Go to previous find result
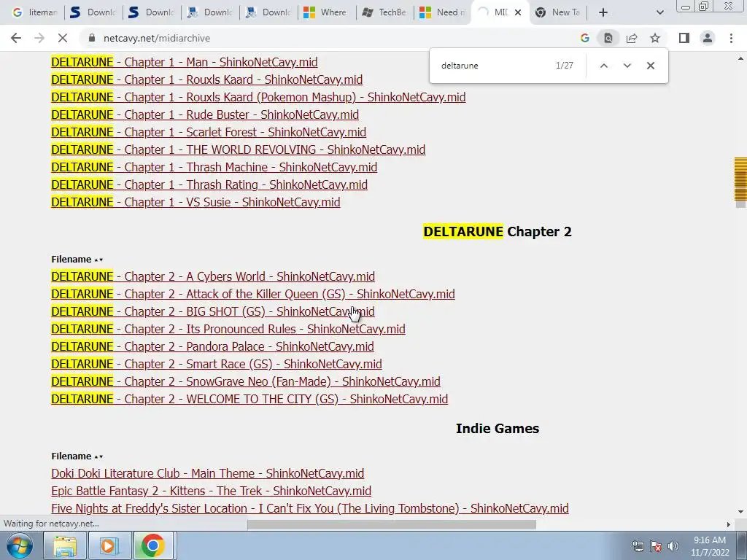Image resolution: width=747 pixels, height=560 pixels. coord(603,66)
